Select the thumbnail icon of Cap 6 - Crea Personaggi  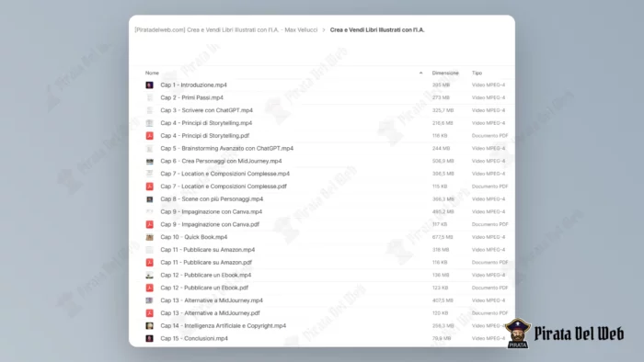pos(149,161)
